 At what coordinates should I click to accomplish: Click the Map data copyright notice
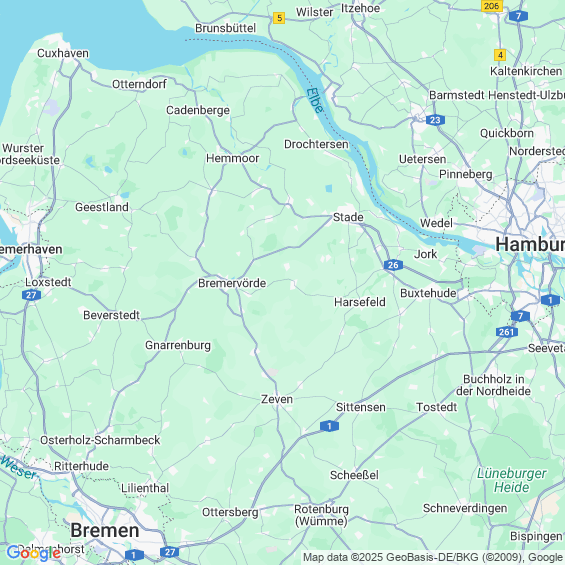[x=433, y=557]
